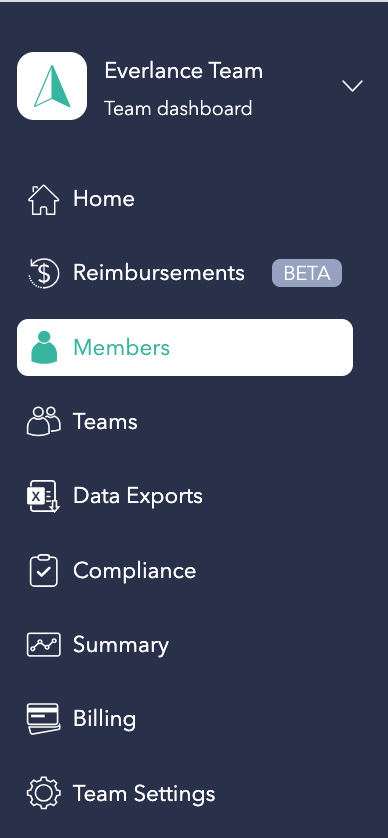Click the BETA badge
This screenshot has width=388, height=838.
[307, 273]
